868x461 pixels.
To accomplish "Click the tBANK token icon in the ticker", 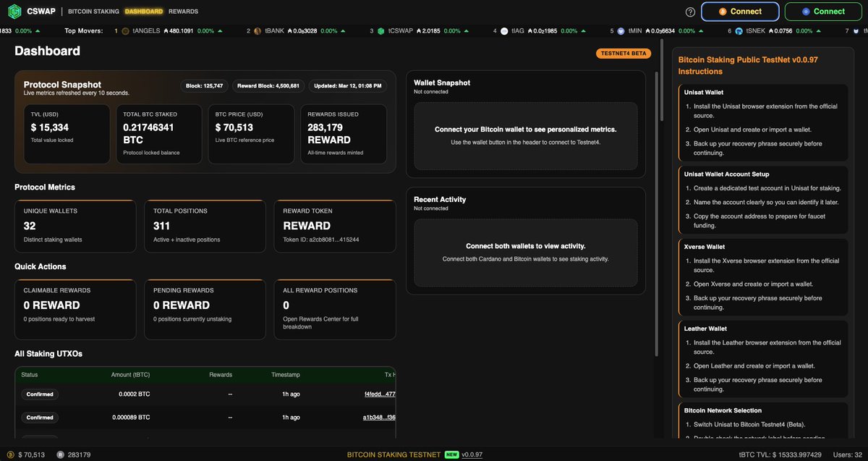I will click(257, 31).
